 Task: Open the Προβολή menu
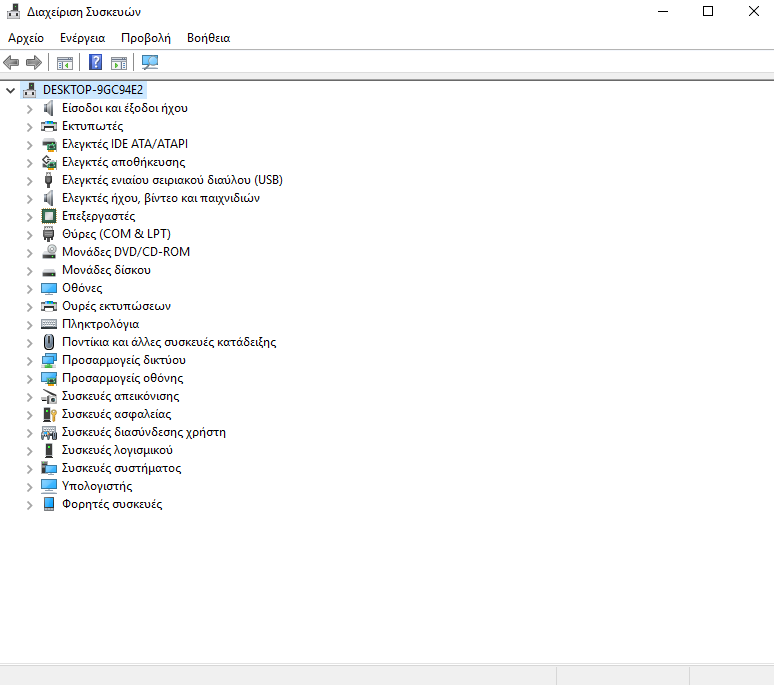[x=146, y=38]
